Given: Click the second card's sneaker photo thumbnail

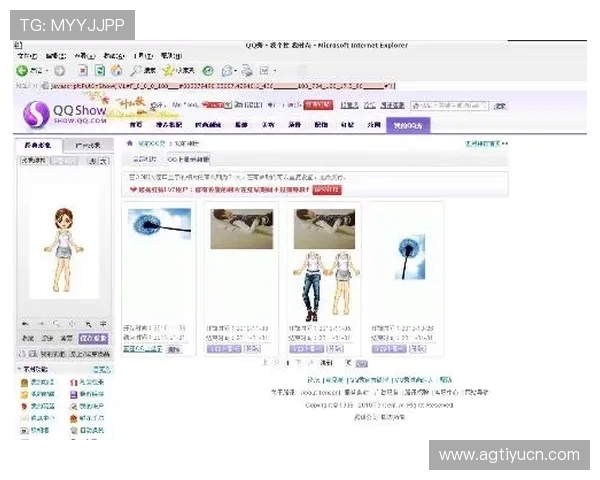Looking at the screenshot, I should [242, 229].
